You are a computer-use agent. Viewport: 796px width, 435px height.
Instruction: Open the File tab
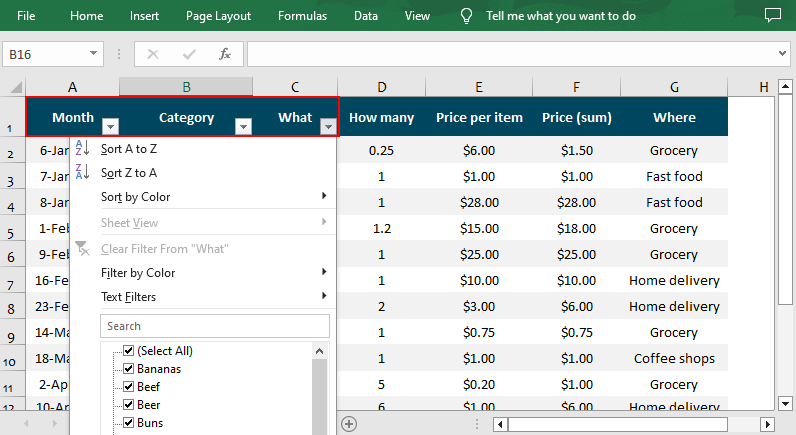[x=26, y=16]
